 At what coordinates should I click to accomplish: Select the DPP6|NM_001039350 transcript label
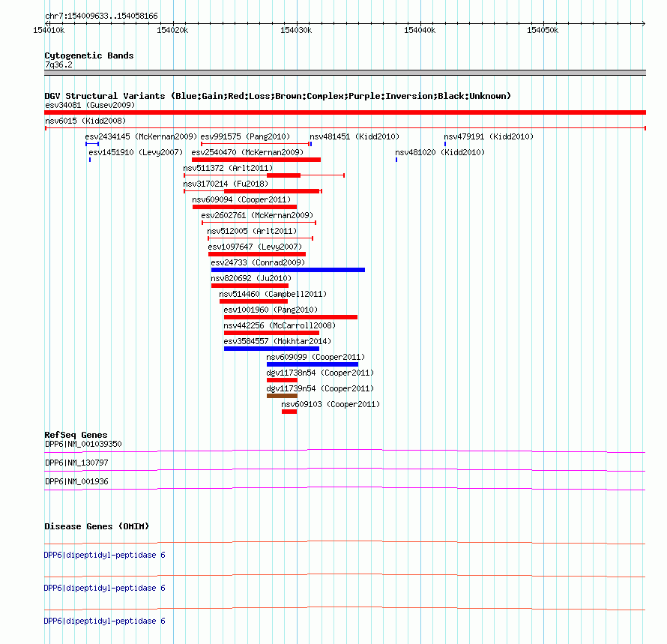(x=83, y=444)
